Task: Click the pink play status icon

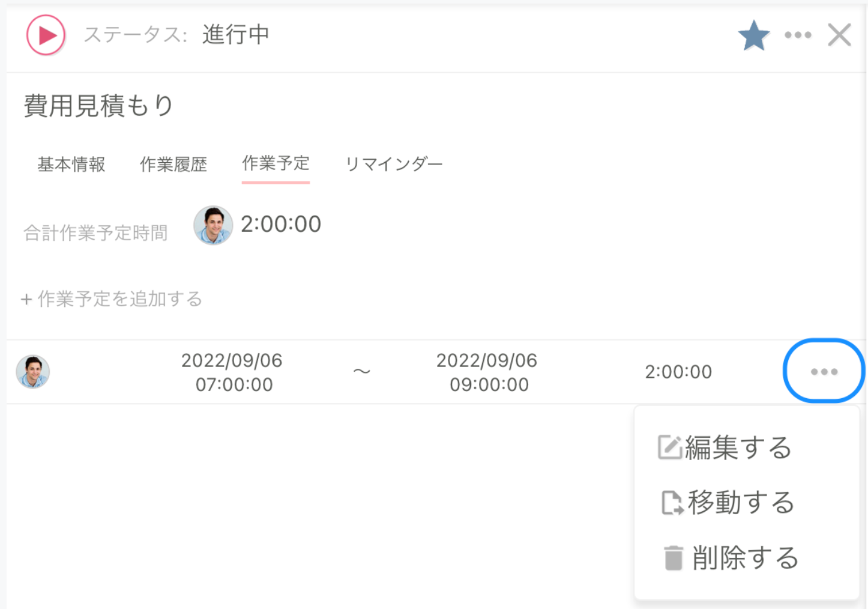Action: click(x=45, y=35)
